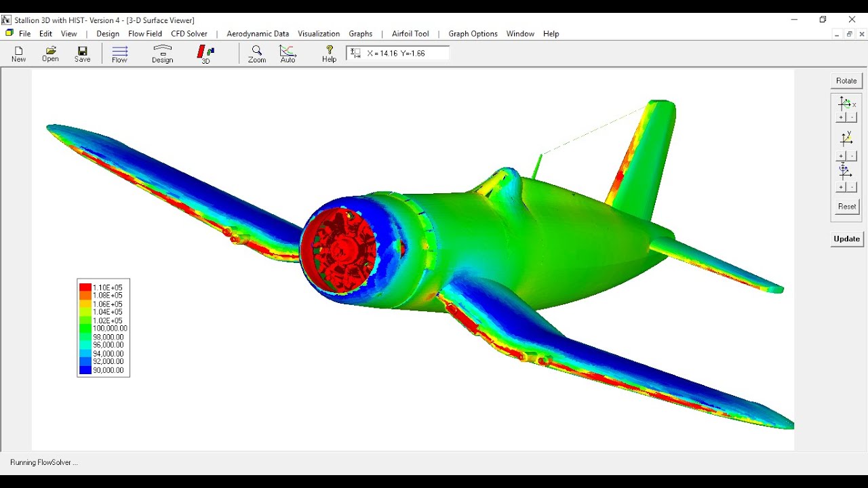This screenshot has height=488, width=868.
Task: Open the Graphs menu
Action: (361, 34)
